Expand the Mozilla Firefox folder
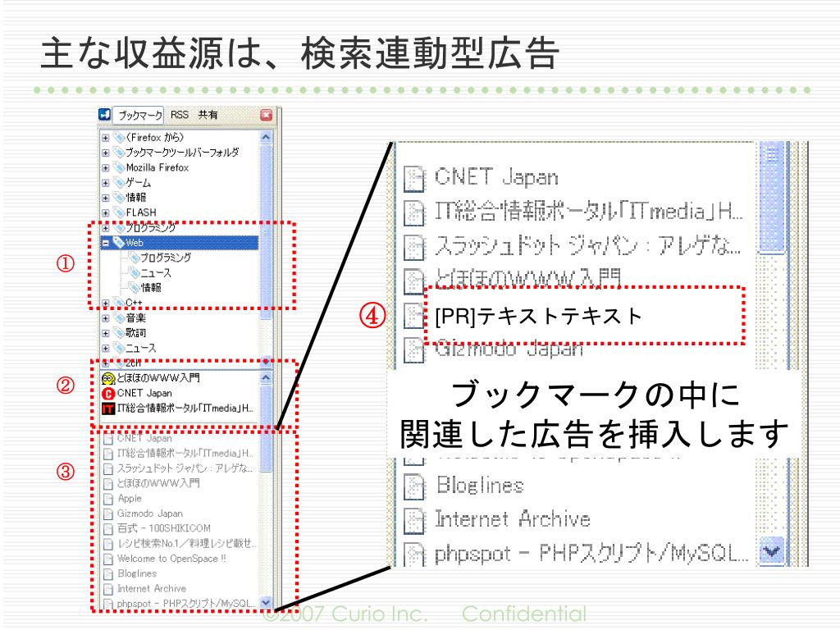This screenshot has height=630, width=840. pos(106,167)
